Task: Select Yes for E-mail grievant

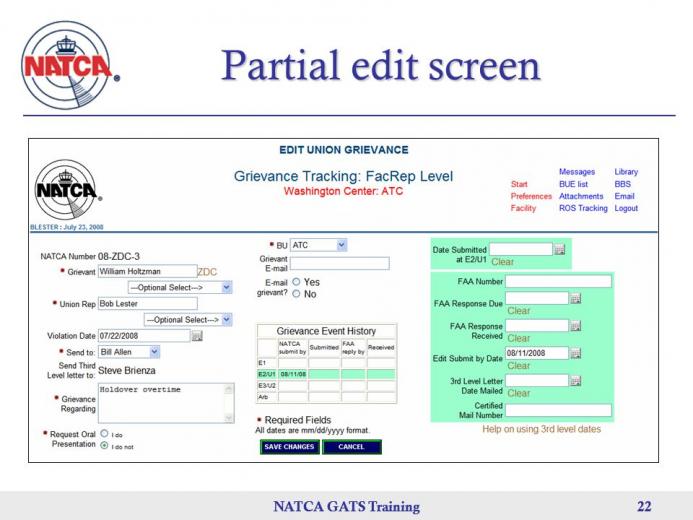Action: click(x=296, y=282)
